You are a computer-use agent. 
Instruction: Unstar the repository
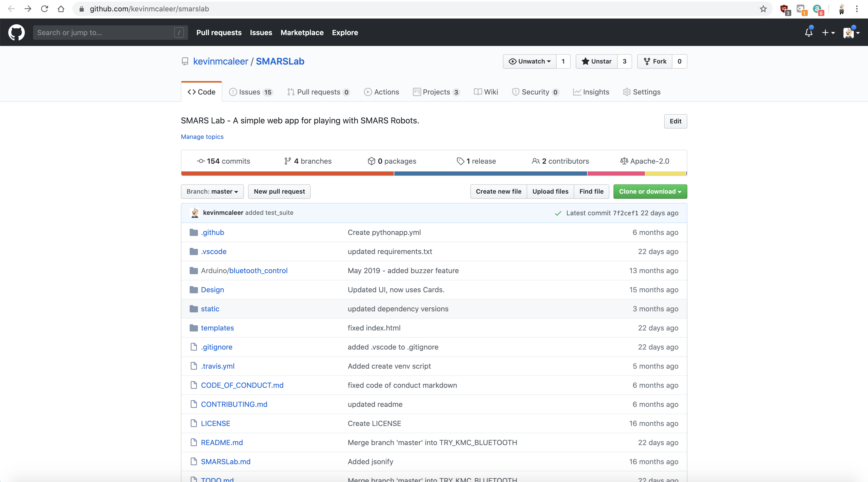click(596, 61)
